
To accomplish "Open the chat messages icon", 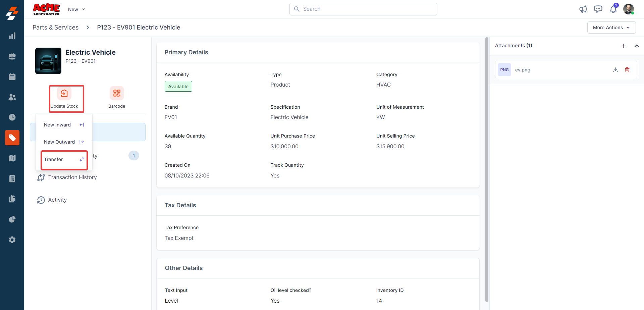I will (x=598, y=9).
